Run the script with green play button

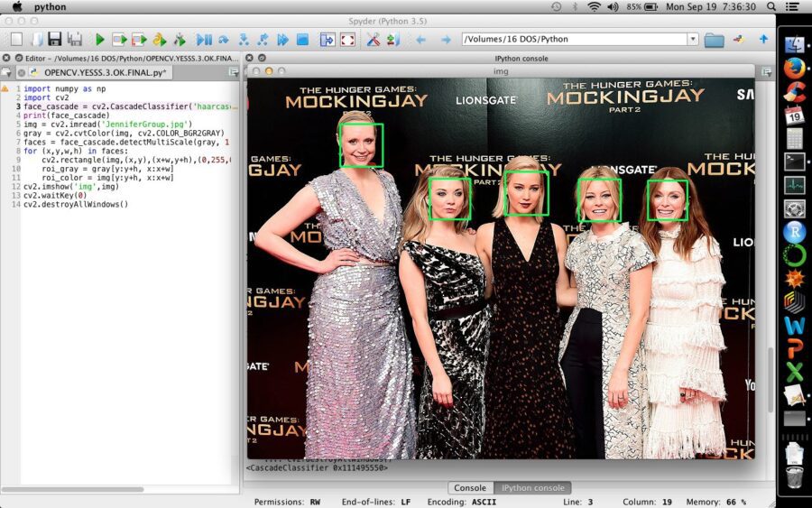tap(99, 40)
